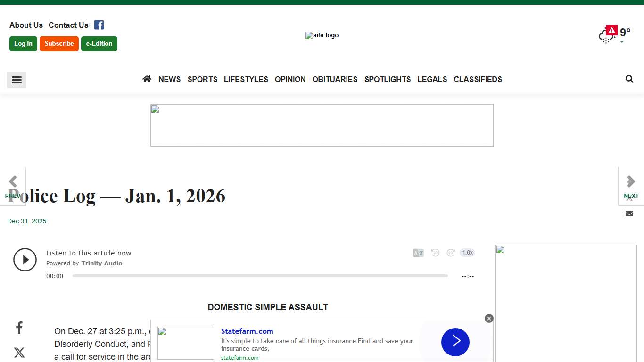Click the home icon in navigation bar
This screenshot has width=644, height=362.
pos(147,79)
